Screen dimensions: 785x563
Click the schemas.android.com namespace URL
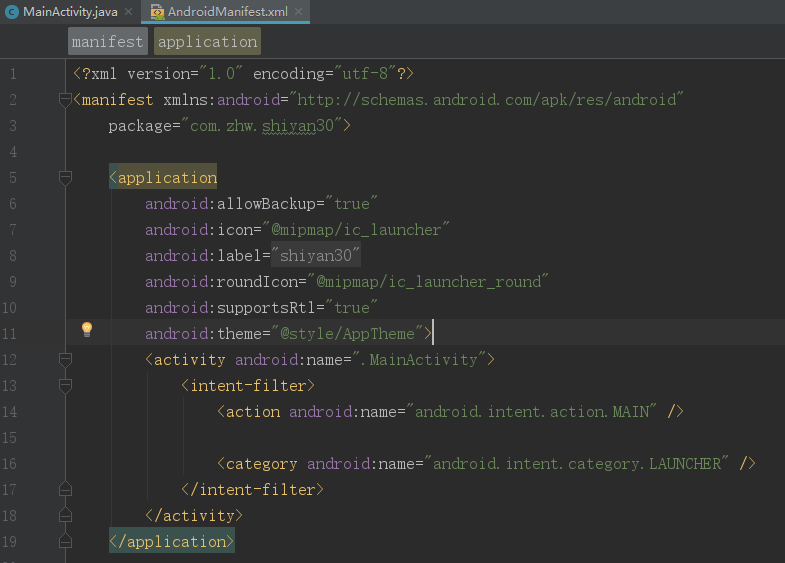point(487,100)
